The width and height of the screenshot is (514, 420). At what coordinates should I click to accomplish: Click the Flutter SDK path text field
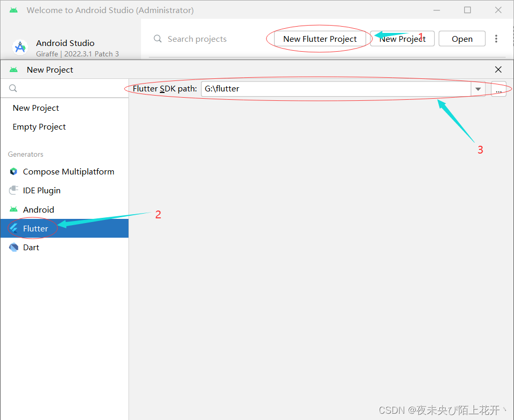click(336, 89)
